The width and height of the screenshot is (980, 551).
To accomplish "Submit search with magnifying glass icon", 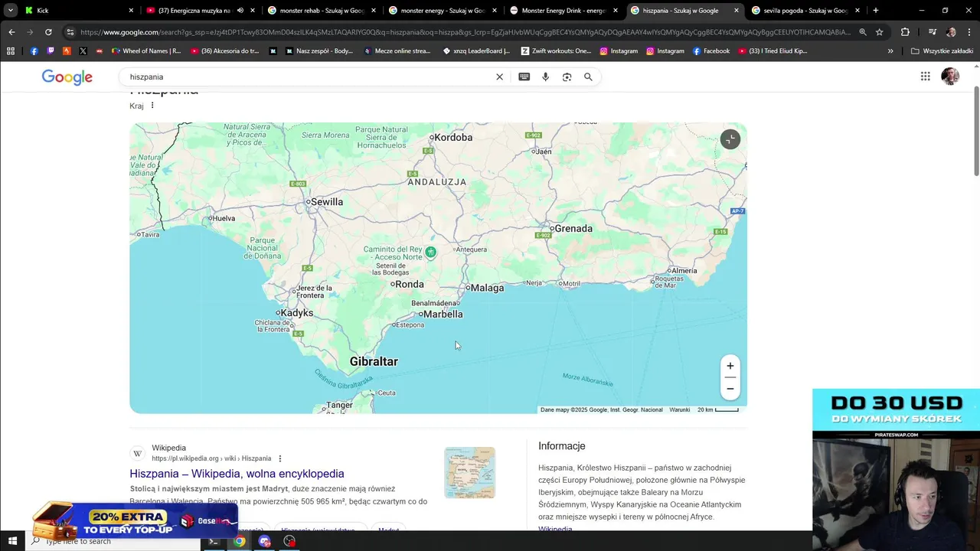I will tap(588, 77).
